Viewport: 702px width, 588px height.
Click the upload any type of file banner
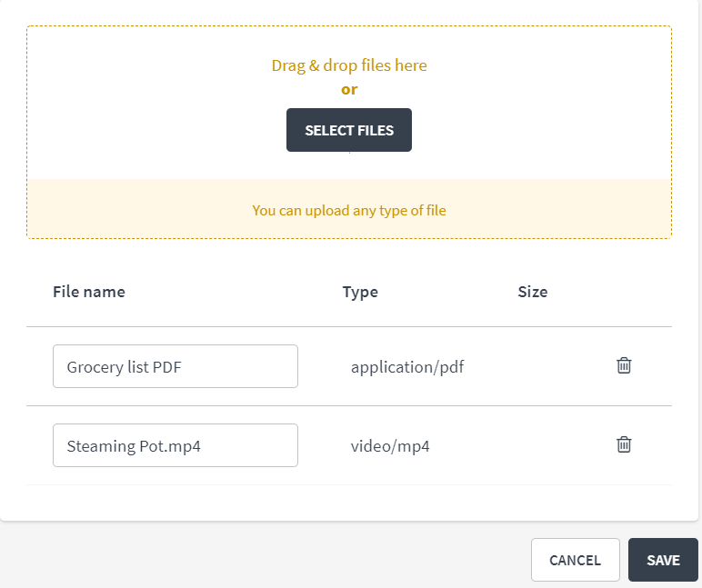click(349, 209)
